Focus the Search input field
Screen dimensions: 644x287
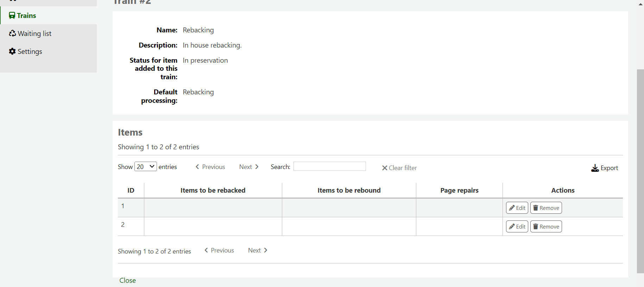pos(329,166)
